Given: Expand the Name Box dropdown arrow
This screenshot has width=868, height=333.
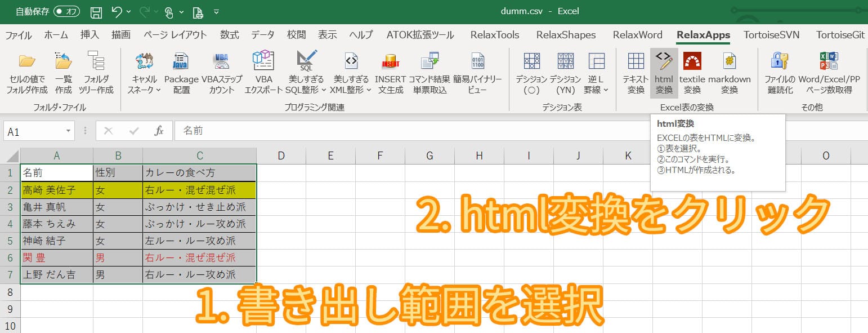Looking at the screenshot, I should point(68,131).
